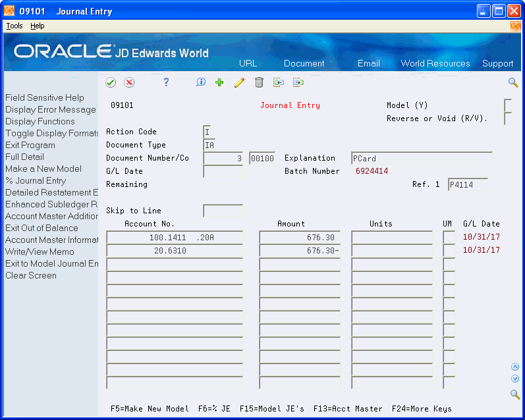Click the green checkmark OK icon
The width and height of the screenshot is (525, 420).
coord(111,82)
